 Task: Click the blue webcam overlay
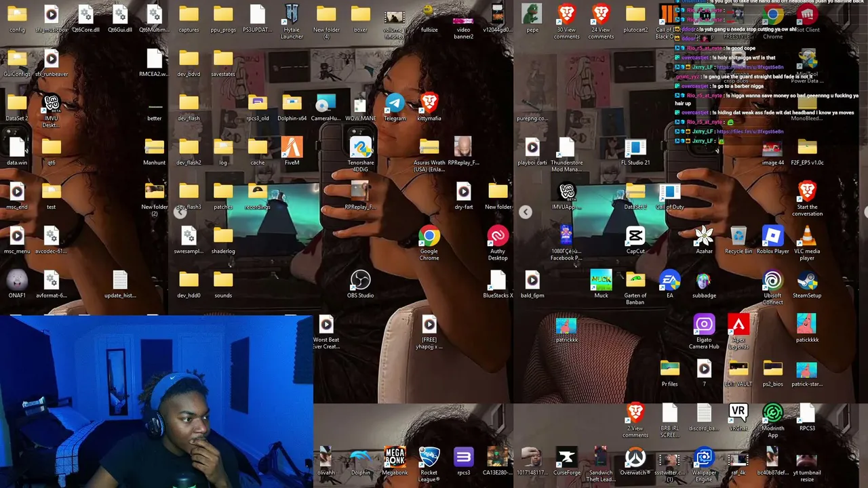click(156, 401)
